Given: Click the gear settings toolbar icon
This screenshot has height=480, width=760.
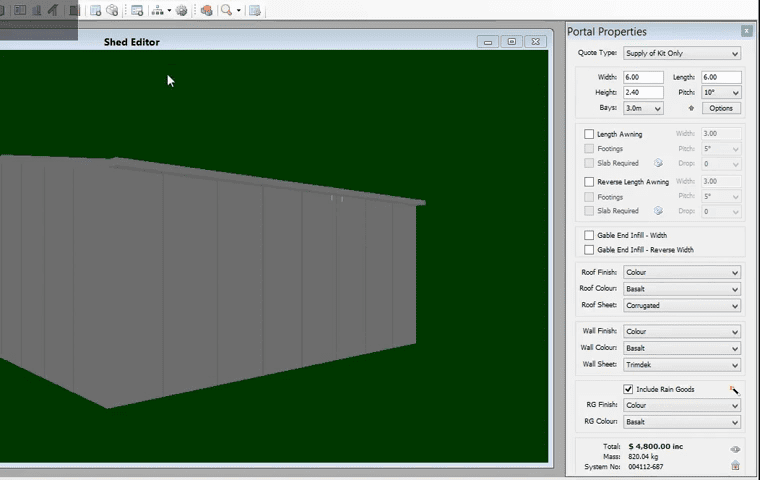Looking at the screenshot, I should tap(182, 10).
